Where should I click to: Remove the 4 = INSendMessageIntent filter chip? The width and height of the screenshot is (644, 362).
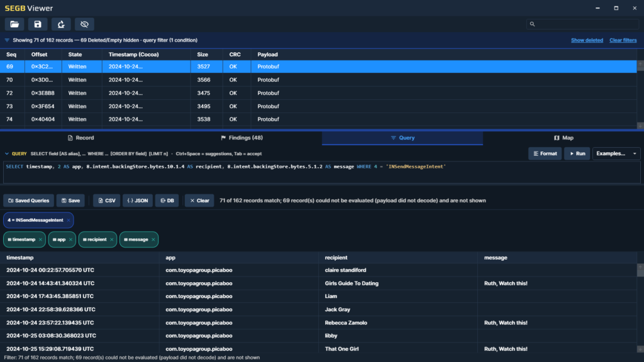click(x=69, y=221)
